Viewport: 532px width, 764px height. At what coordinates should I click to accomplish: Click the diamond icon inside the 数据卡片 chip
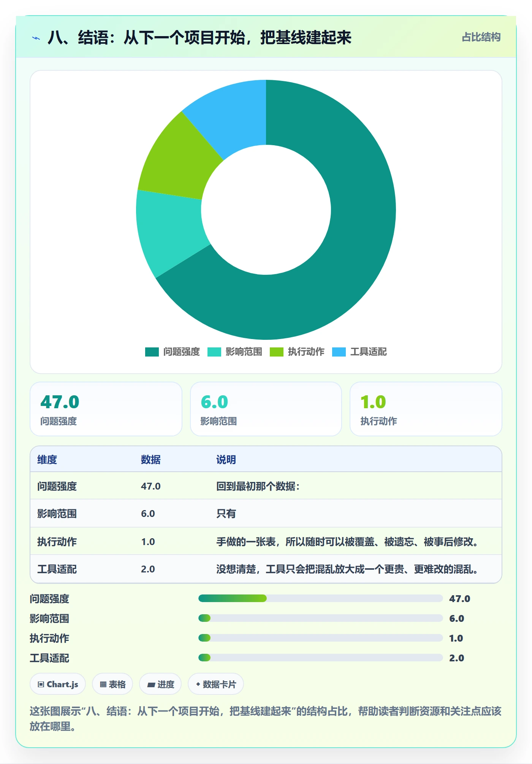[198, 684]
